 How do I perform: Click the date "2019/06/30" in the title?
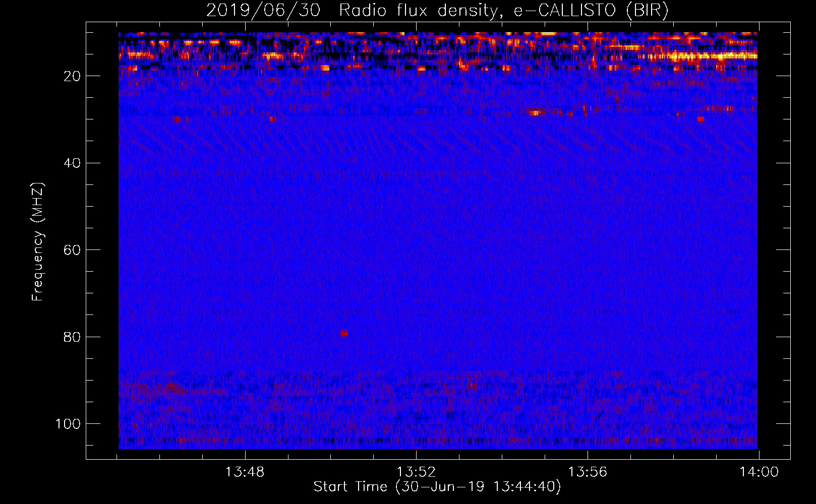tap(263, 11)
